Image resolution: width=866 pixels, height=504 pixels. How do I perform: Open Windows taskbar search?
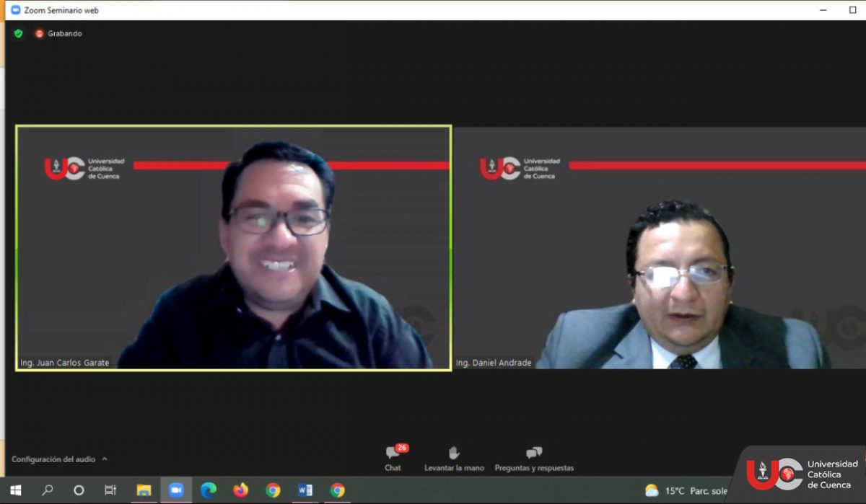pos(48,490)
